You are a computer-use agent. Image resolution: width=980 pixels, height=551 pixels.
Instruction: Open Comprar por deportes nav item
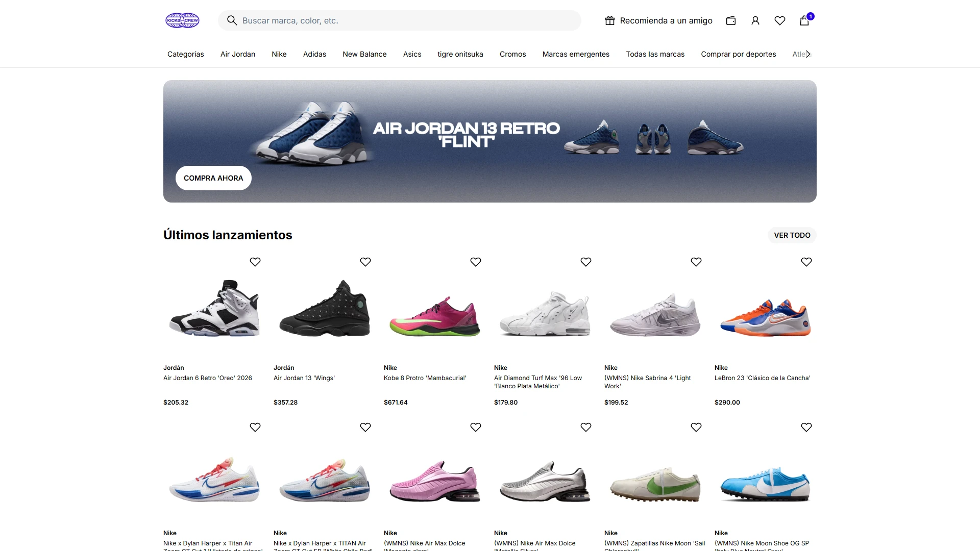pyautogui.click(x=739, y=54)
